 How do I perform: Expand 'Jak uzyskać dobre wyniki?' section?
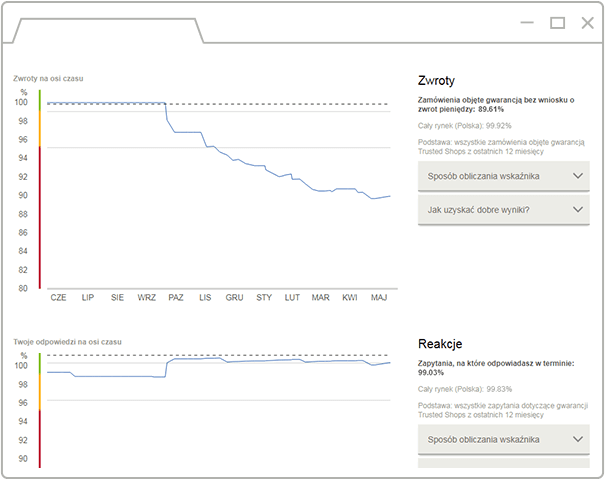click(504, 210)
